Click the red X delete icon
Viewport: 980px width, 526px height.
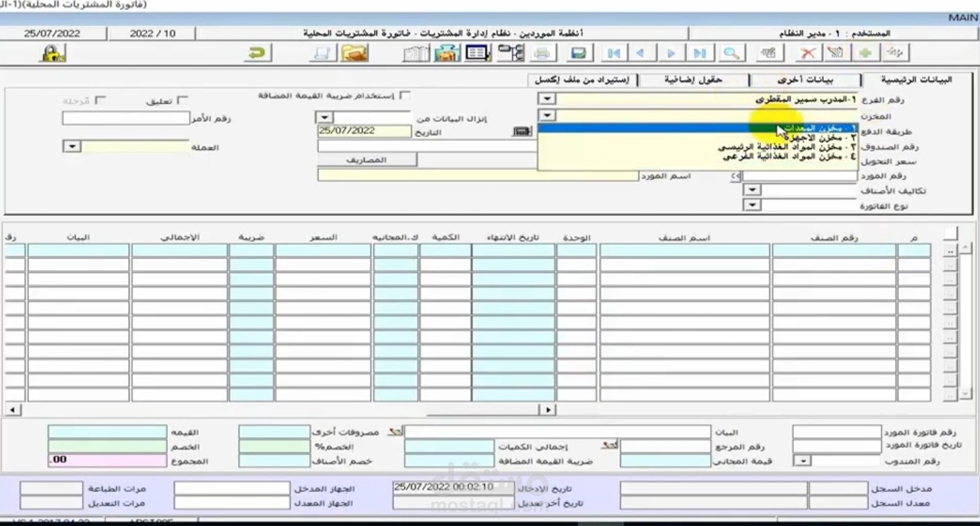tap(808, 53)
